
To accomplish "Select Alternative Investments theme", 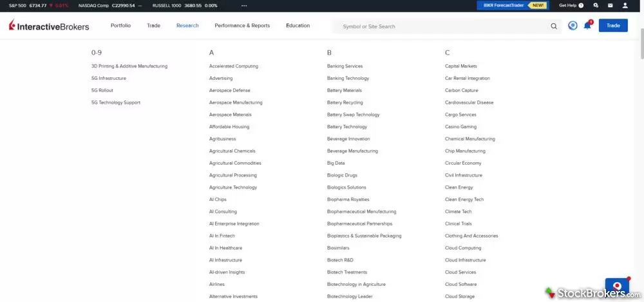I will click(x=233, y=296).
